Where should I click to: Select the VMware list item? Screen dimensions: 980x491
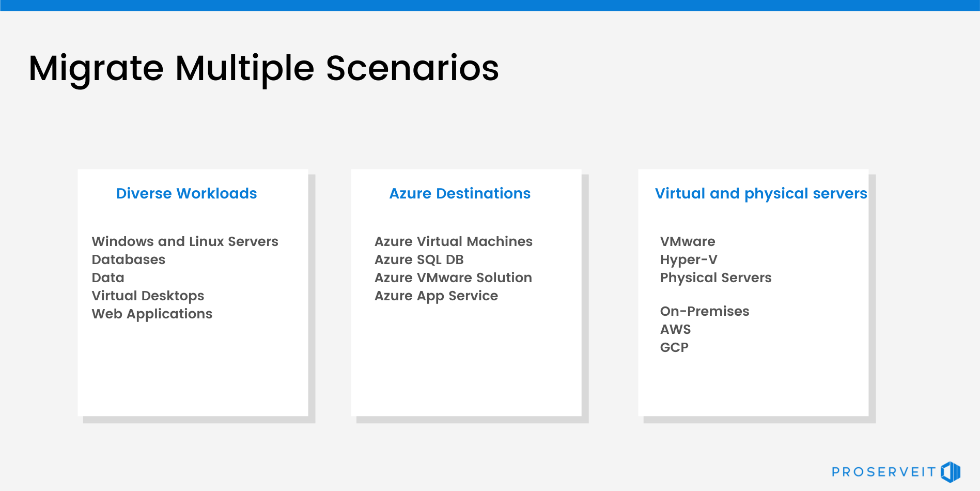688,241
